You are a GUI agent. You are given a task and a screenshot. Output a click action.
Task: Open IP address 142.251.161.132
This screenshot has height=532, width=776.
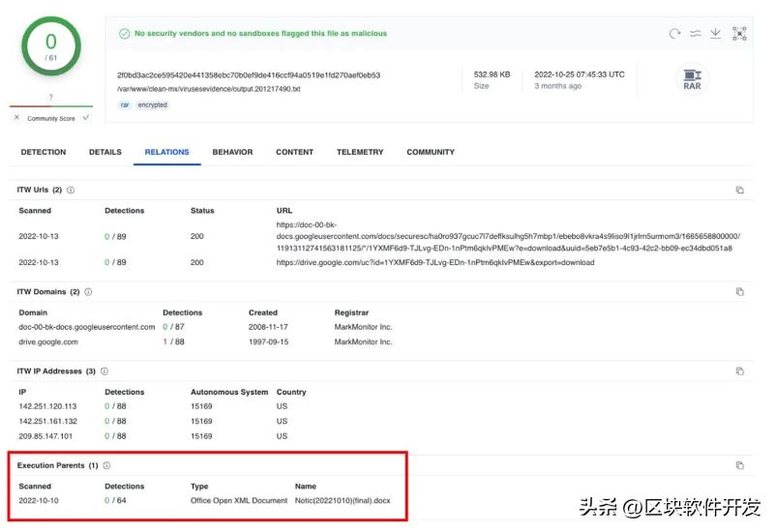point(47,421)
